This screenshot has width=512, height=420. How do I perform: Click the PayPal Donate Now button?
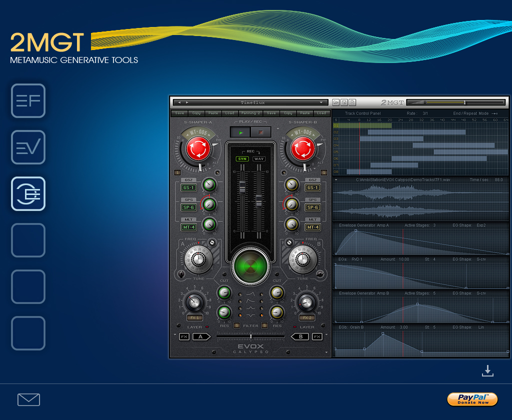[x=472, y=399]
